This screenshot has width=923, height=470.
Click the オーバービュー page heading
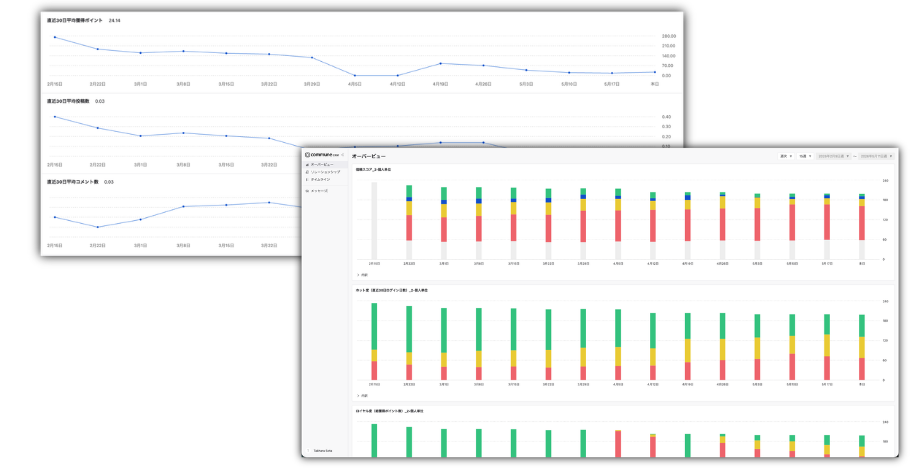tap(368, 156)
